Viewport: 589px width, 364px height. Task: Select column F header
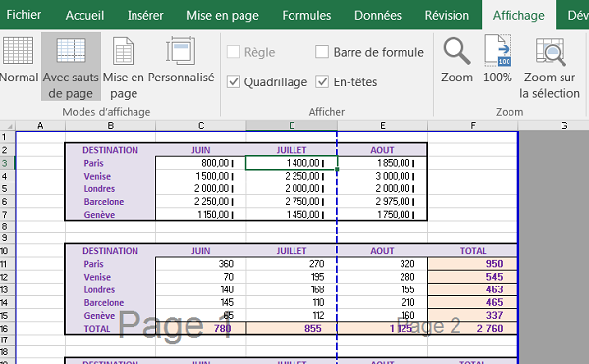click(473, 126)
